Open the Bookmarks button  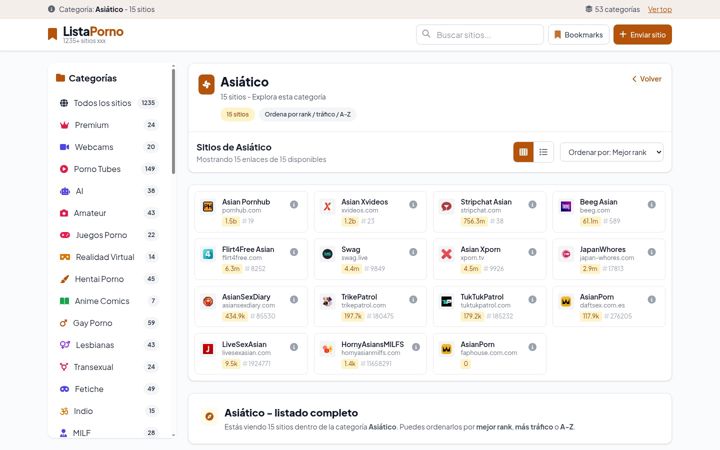(x=579, y=34)
